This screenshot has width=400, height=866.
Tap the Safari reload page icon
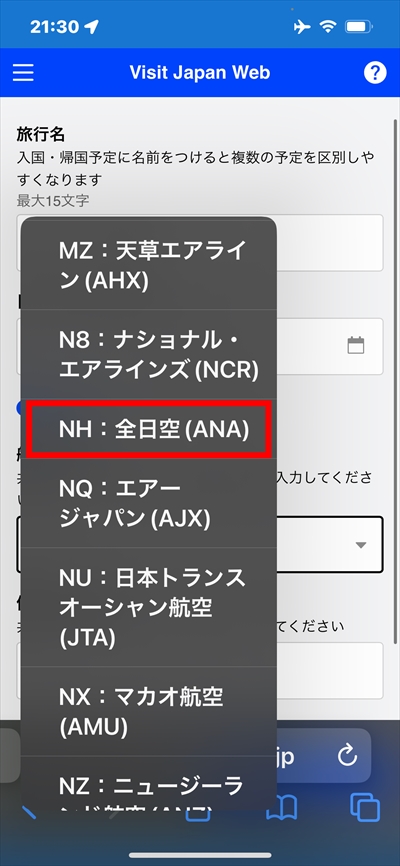pos(348,756)
